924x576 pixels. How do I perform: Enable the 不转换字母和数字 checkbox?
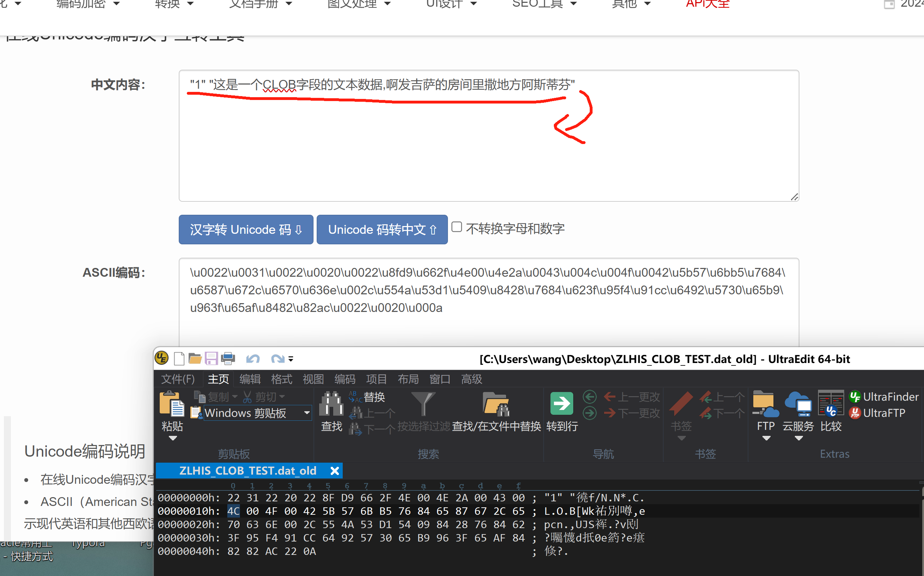click(456, 227)
